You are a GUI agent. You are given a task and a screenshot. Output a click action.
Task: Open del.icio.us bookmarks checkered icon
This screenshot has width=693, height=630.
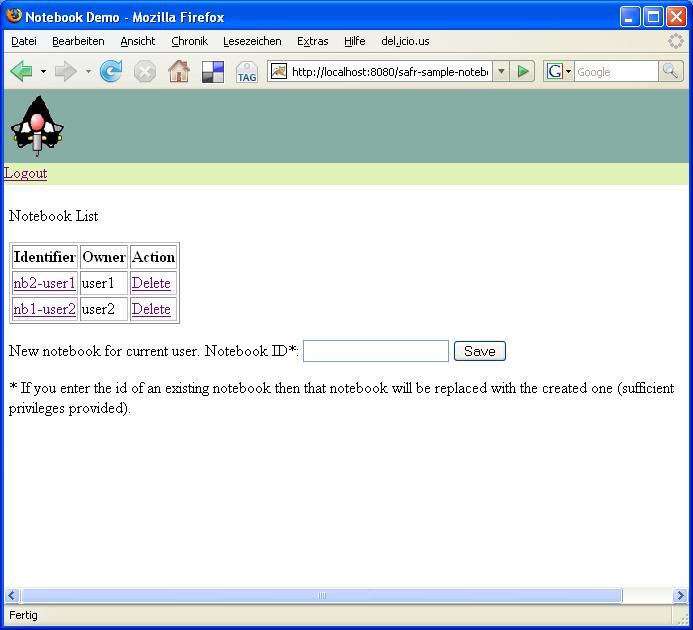point(213,72)
